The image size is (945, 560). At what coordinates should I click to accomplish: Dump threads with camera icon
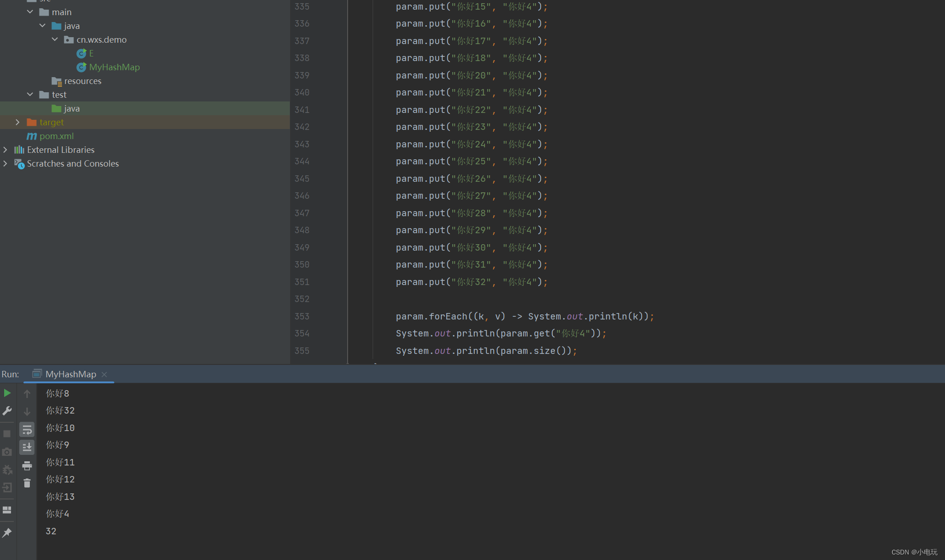tap(7, 452)
